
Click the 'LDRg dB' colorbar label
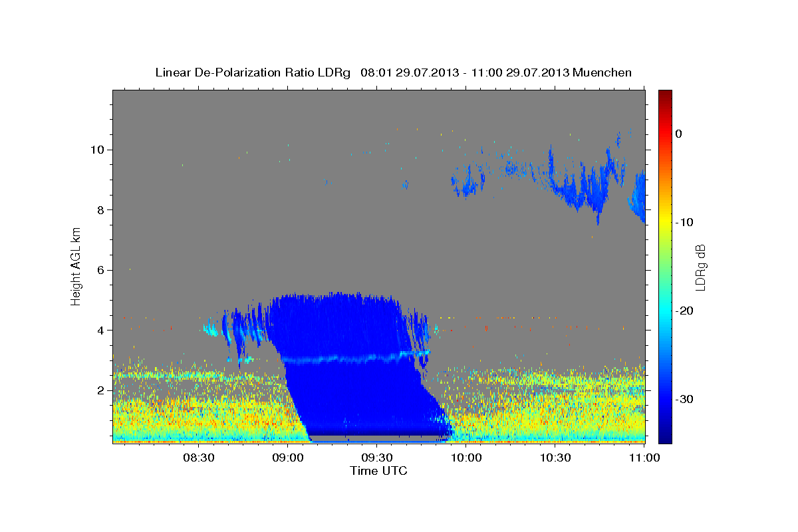pyautogui.click(x=700, y=267)
